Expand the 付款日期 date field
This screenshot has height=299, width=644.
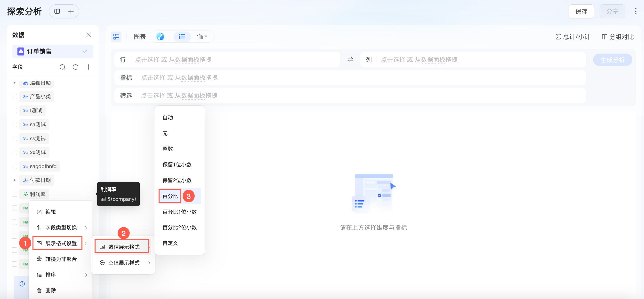point(15,180)
